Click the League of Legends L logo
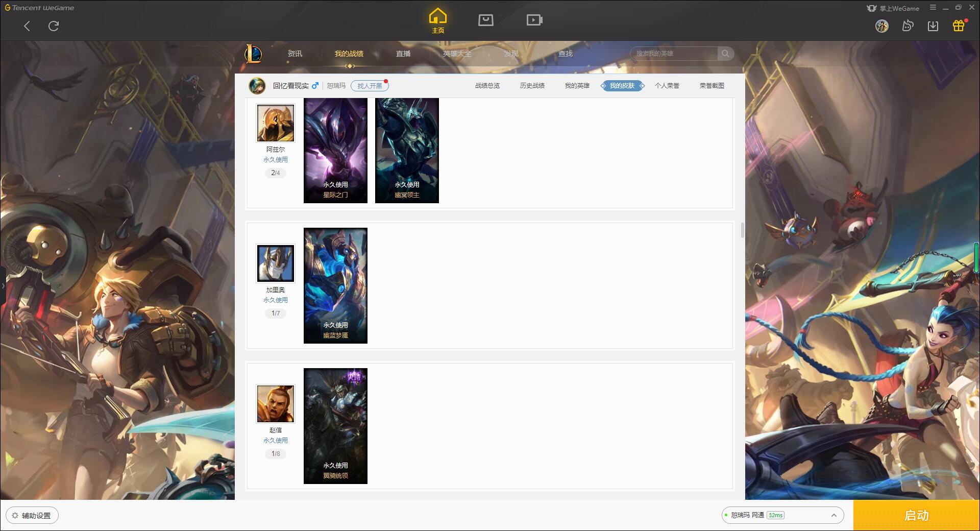 [253, 54]
